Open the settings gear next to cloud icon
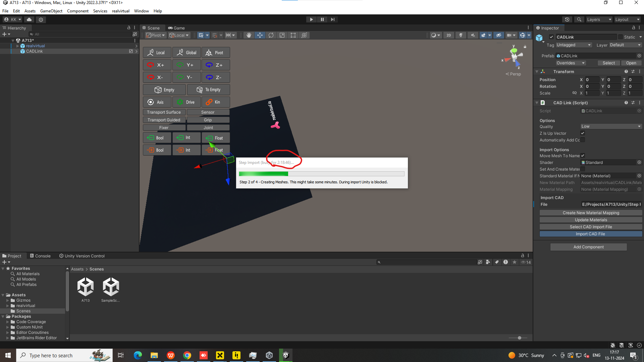The height and width of the screenshot is (362, 644). click(41, 19)
